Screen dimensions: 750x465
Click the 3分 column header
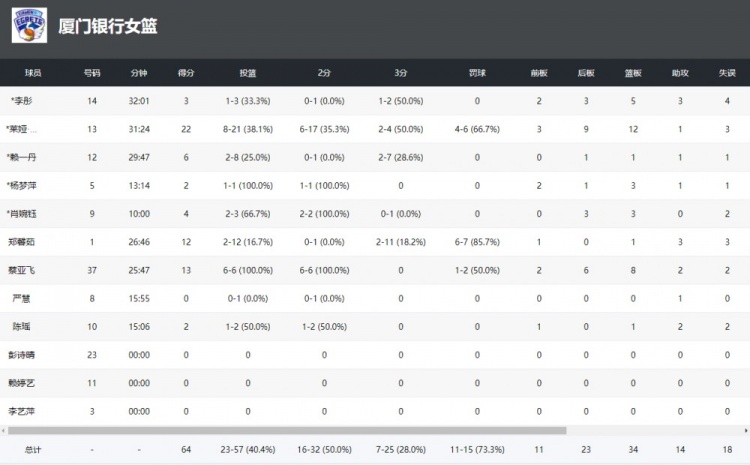(401, 73)
